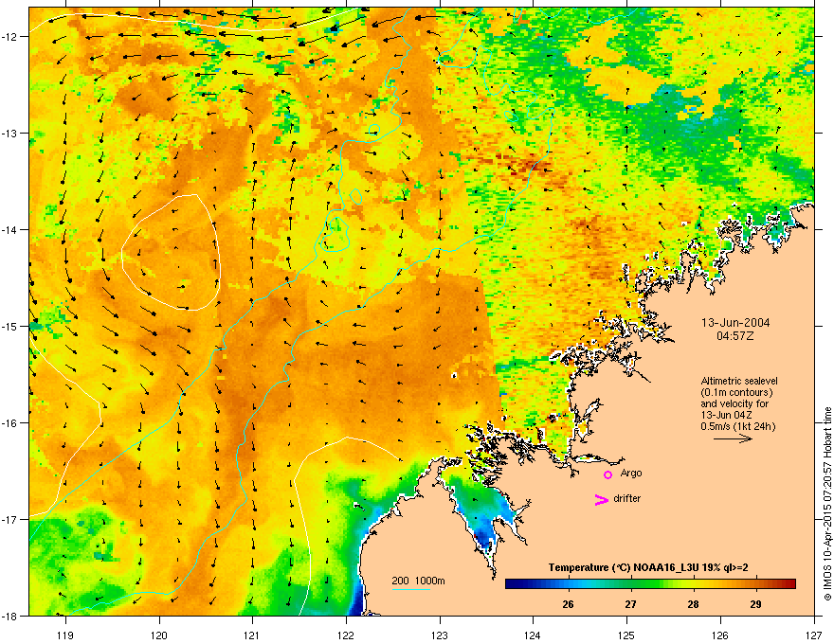
Task: Click the longitude axis label '120'
Action: point(159,635)
